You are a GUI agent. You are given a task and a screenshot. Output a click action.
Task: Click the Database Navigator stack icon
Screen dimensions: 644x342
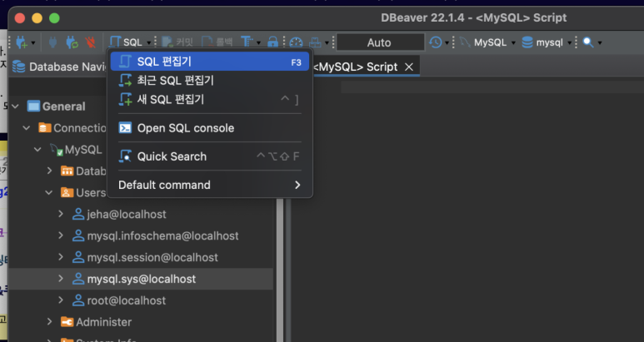point(19,67)
